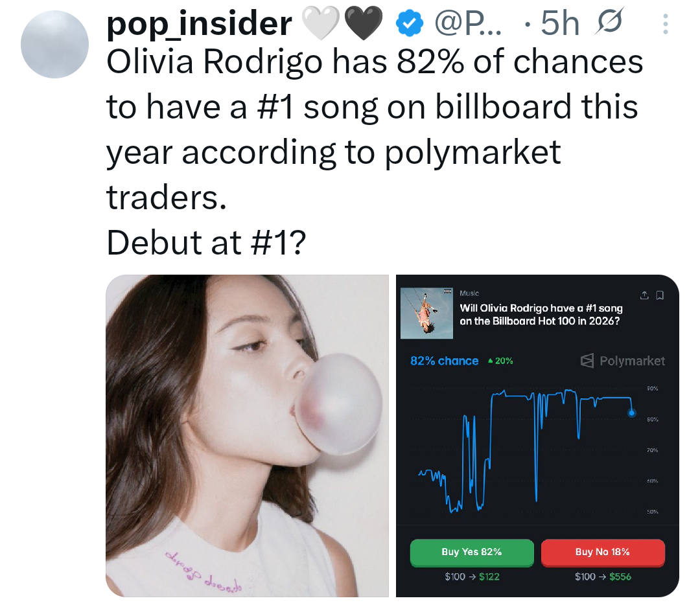The width and height of the screenshot is (700, 605).
Task: Open the bubblegum photo of Olivia Rodrigo
Action: [x=248, y=435]
